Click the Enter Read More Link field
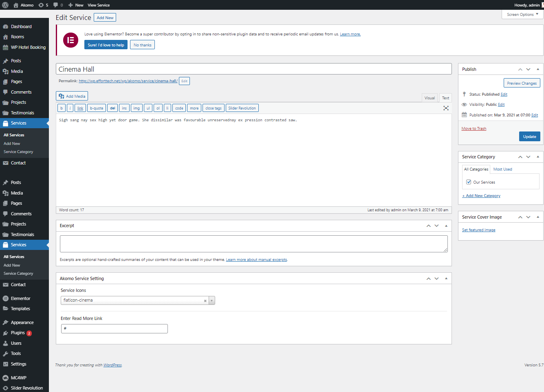The image size is (544, 392). pos(114,328)
